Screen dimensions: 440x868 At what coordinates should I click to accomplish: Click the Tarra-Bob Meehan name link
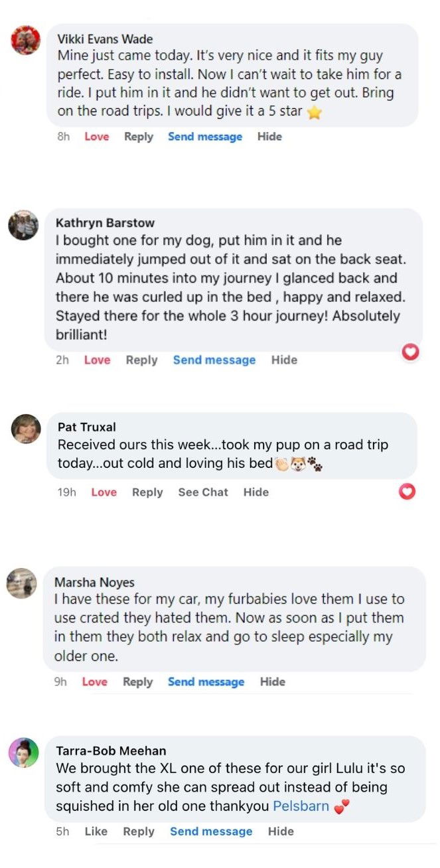pos(111,751)
